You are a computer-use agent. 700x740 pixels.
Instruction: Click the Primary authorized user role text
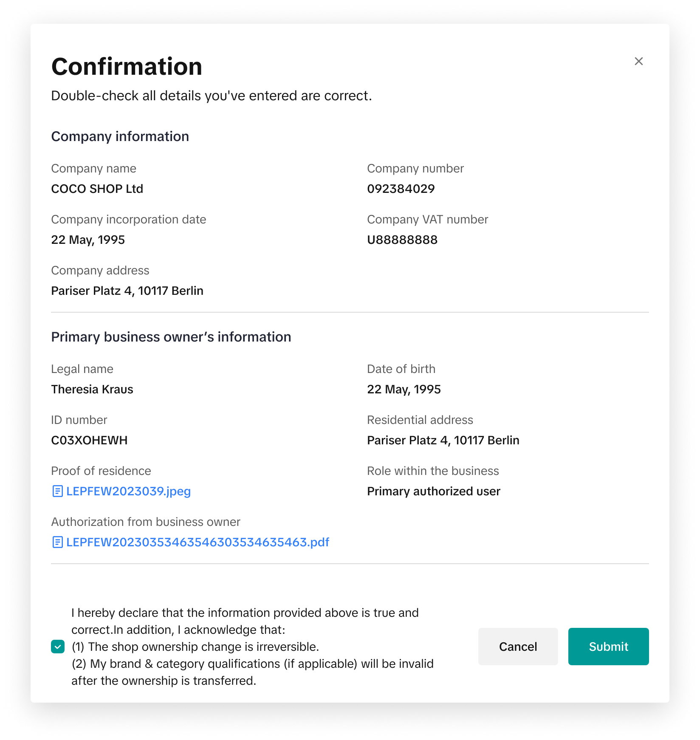click(x=433, y=491)
